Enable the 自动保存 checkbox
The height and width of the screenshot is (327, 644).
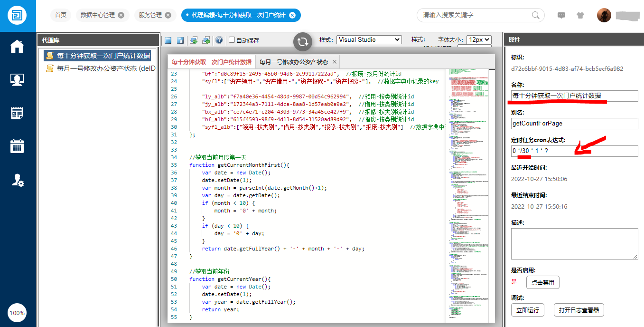point(232,40)
